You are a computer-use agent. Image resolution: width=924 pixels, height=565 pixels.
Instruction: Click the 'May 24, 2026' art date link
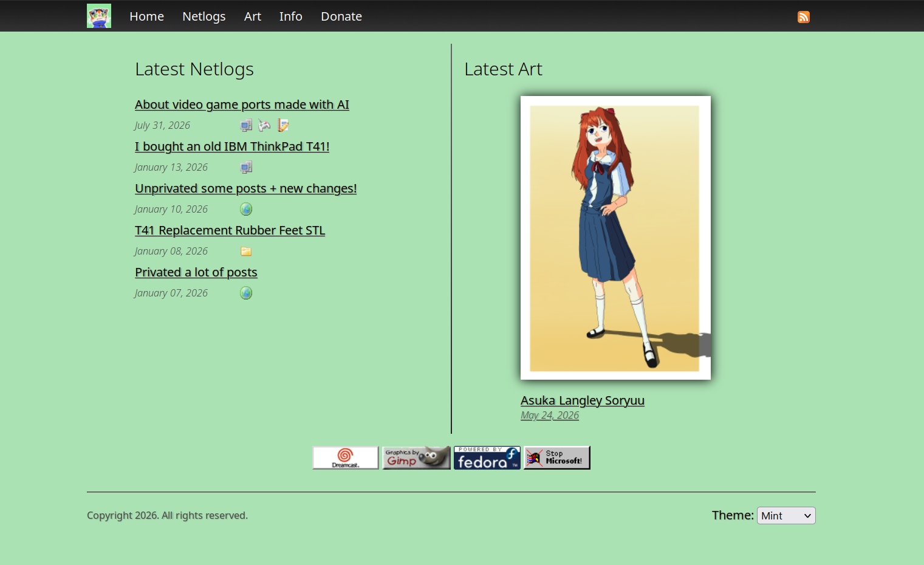click(550, 416)
